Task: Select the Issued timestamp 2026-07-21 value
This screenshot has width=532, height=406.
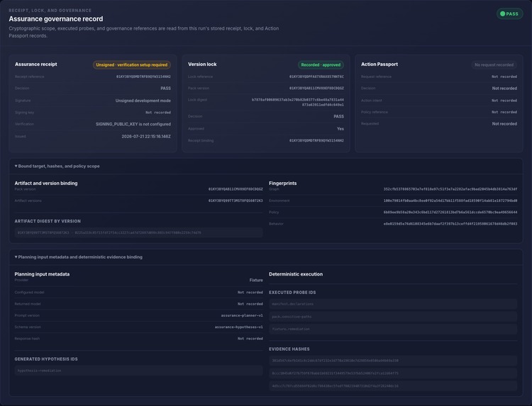Action: tap(146, 136)
